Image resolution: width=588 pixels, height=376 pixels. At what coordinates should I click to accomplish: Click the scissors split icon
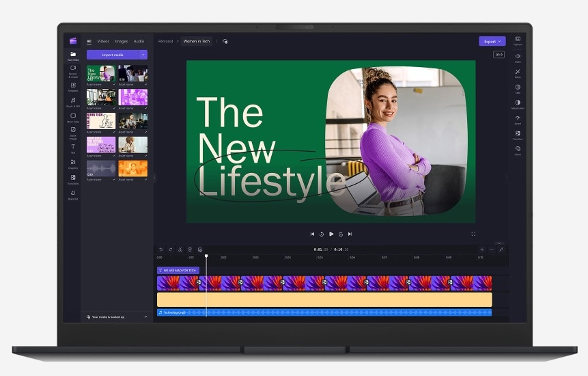pyautogui.click(x=180, y=250)
